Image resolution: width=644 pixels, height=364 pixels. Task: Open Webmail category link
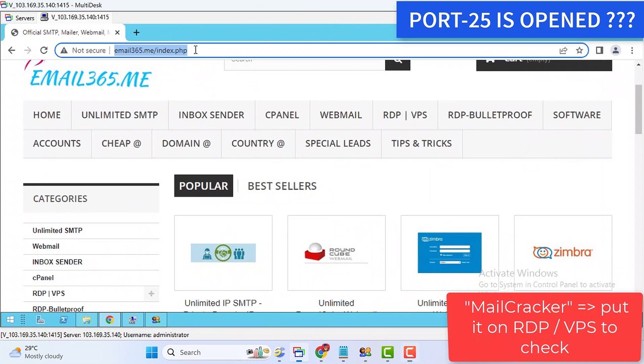pyautogui.click(x=46, y=246)
